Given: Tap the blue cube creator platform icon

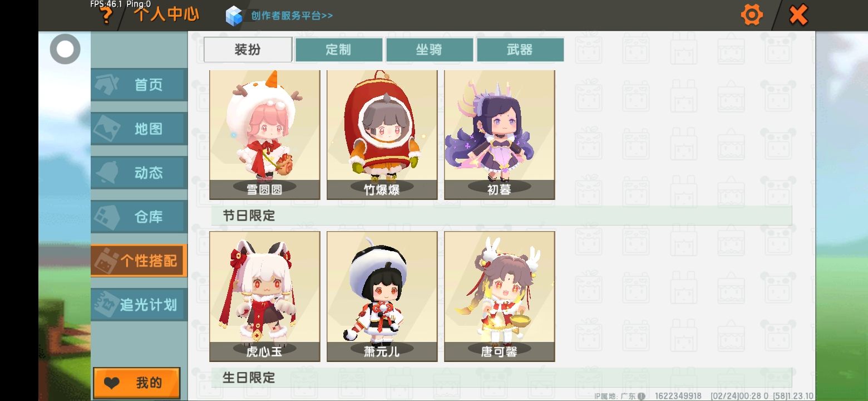Looking at the screenshot, I should coord(234,16).
